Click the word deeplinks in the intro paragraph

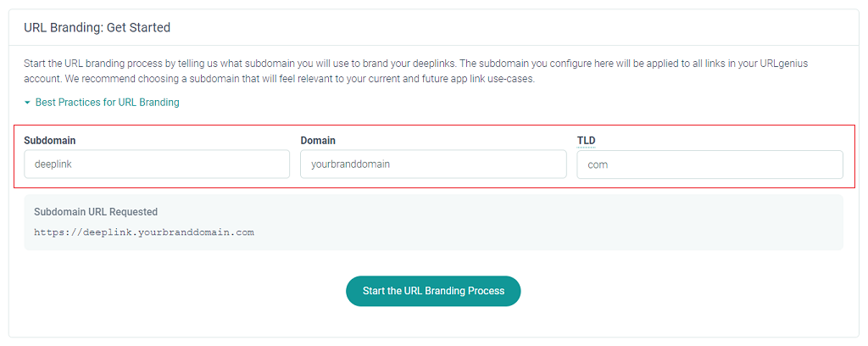point(433,63)
